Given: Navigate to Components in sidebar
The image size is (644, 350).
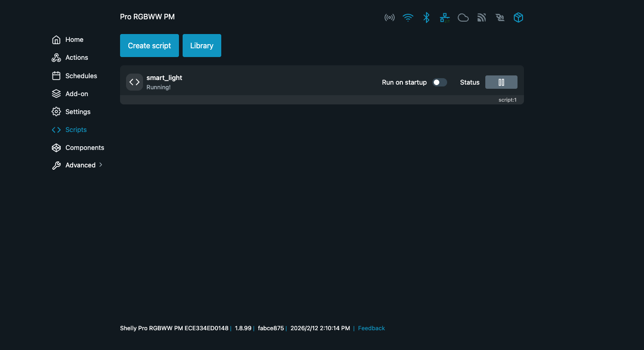Looking at the screenshot, I should click(x=85, y=148).
